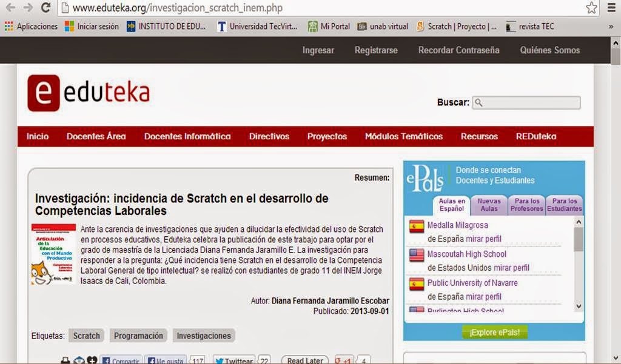Click the address bar URL
Screen dimensions: 621x364
(178, 7)
